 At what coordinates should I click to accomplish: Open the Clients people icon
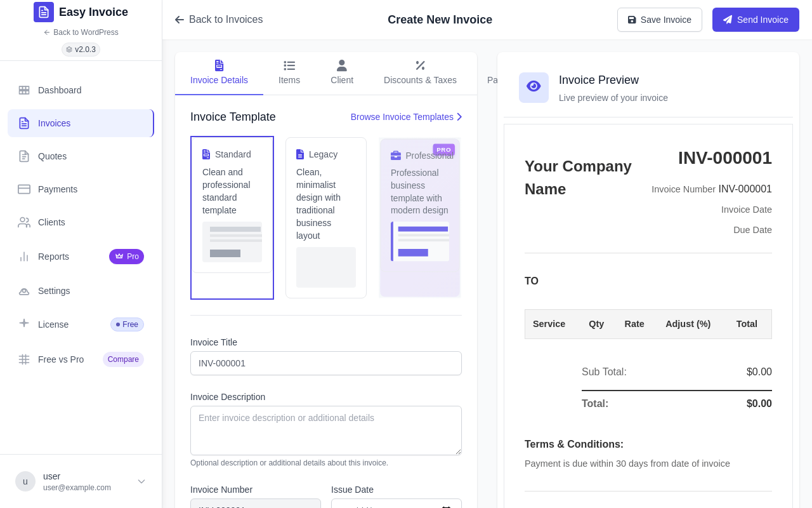pos(24,222)
